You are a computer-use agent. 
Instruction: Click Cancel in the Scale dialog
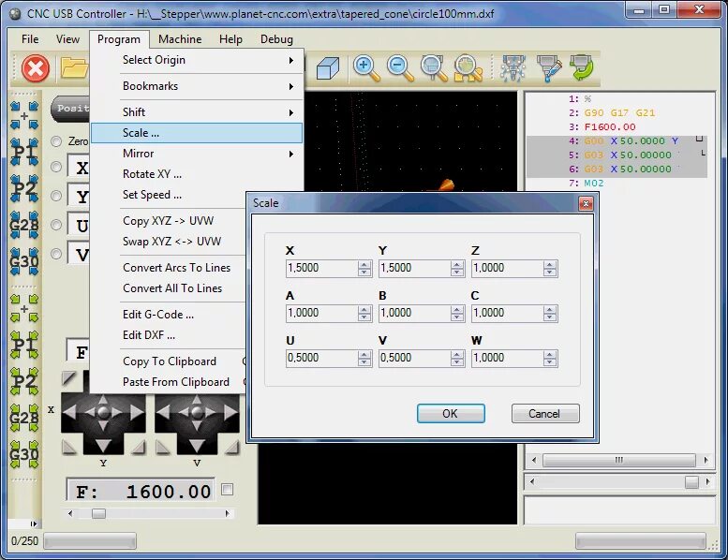[545, 413]
